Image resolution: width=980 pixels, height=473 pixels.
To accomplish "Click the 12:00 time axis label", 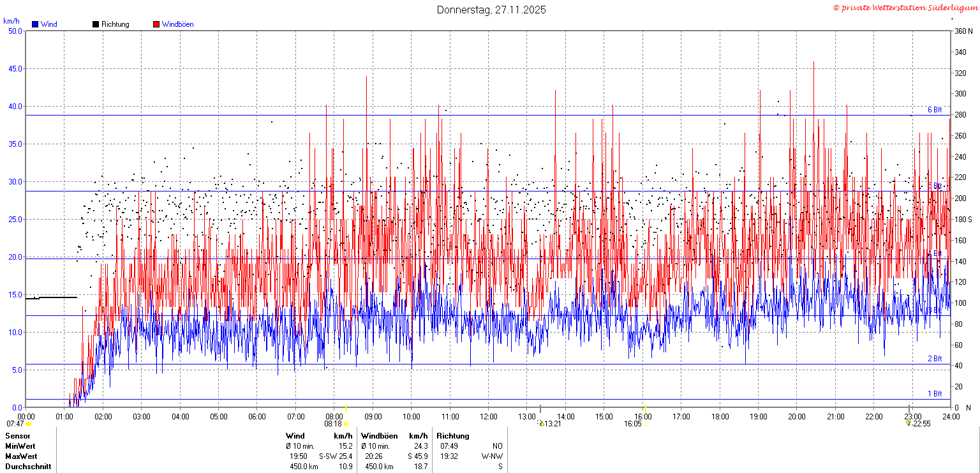I will tap(489, 417).
